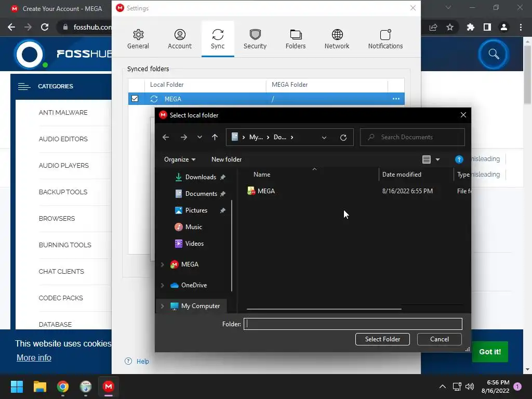Screen dimensions: 532x399
Task: Open the Chrome profile icon
Action: [x=504, y=27]
